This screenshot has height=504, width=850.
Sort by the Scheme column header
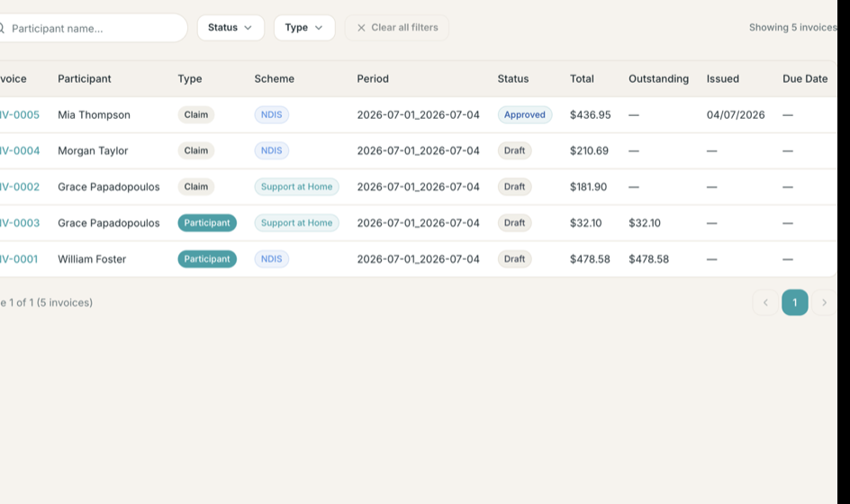coord(275,78)
